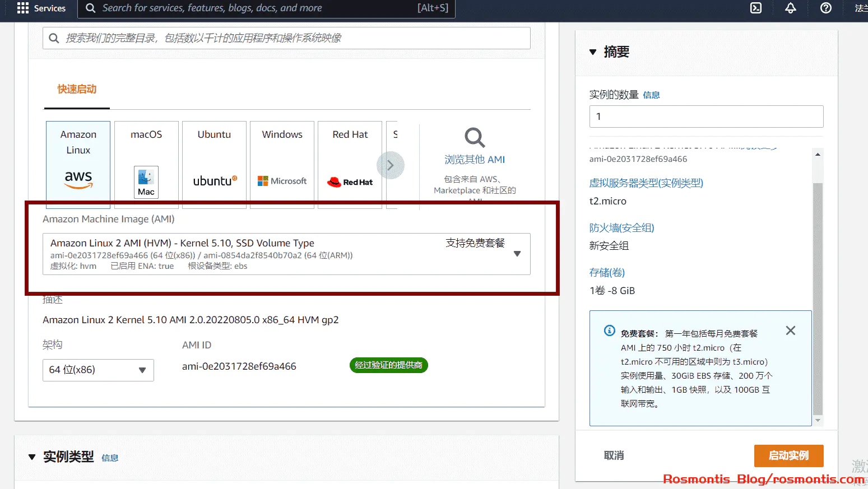868x489 pixels.
Task: Click the AMI catalog search magnifier icon
Action: (x=54, y=38)
